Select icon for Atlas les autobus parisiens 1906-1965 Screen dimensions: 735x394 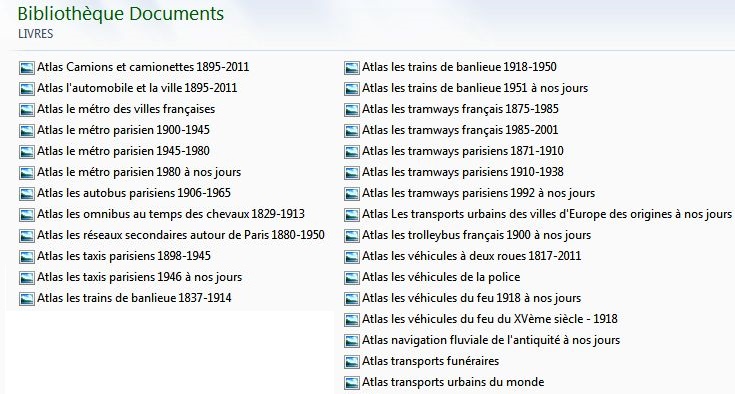pos(27,194)
